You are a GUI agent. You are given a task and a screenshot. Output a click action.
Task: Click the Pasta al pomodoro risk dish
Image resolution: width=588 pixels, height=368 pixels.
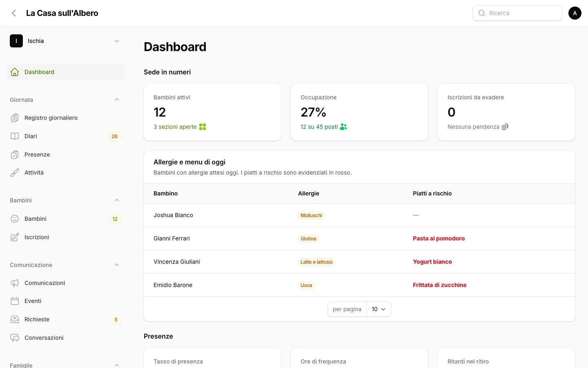pos(439,238)
